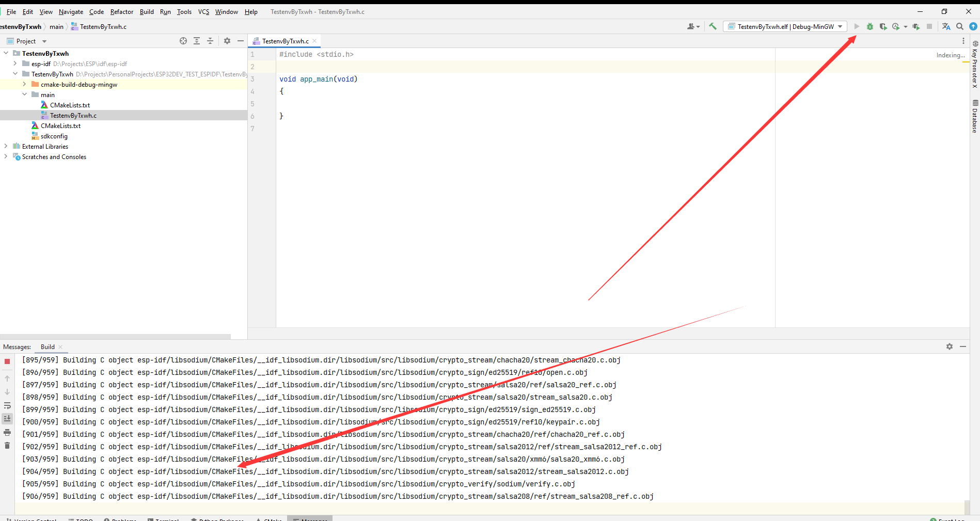
Task: Click the Select Opened File target icon
Action: tap(183, 41)
